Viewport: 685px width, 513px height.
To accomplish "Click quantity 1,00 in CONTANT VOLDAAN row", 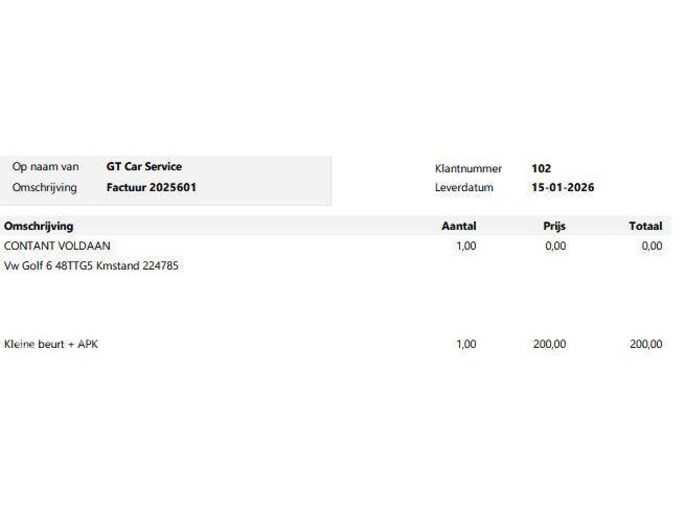I will (x=466, y=245).
